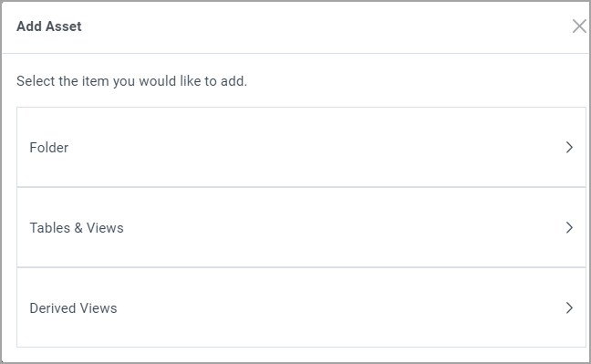
Task: Click the X icon in dialog header
Action: pos(579,26)
